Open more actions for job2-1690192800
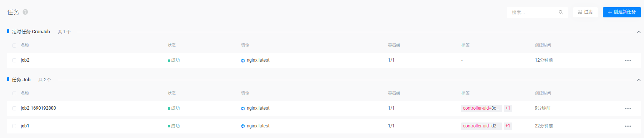The width and height of the screenshot is (644, 138). [628, 109]
